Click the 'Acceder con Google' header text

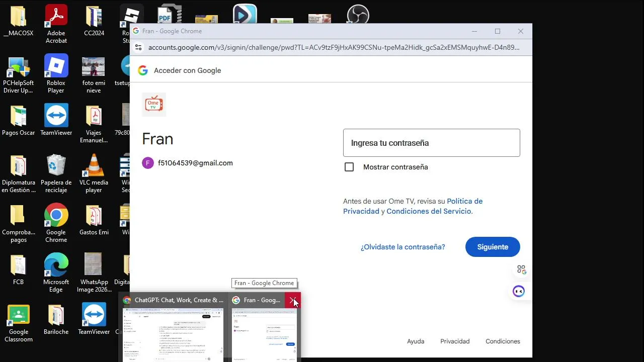[x=188, y=70]
